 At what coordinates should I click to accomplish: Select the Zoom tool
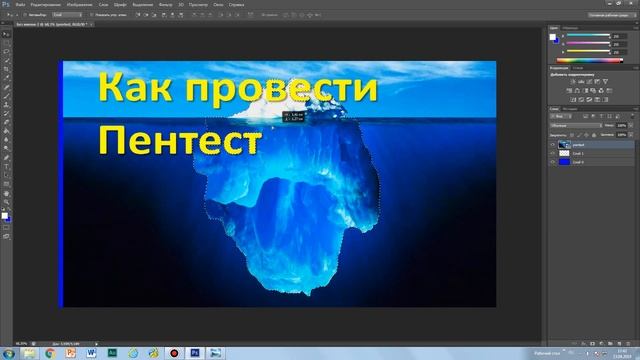(x=6, y=202)
